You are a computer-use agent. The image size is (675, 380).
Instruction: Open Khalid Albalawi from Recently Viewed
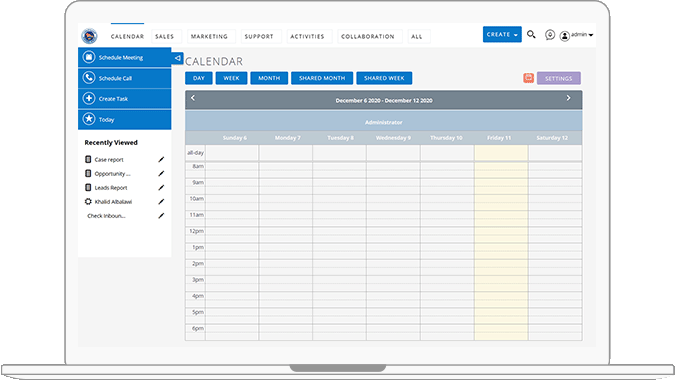tap(113, 202)
